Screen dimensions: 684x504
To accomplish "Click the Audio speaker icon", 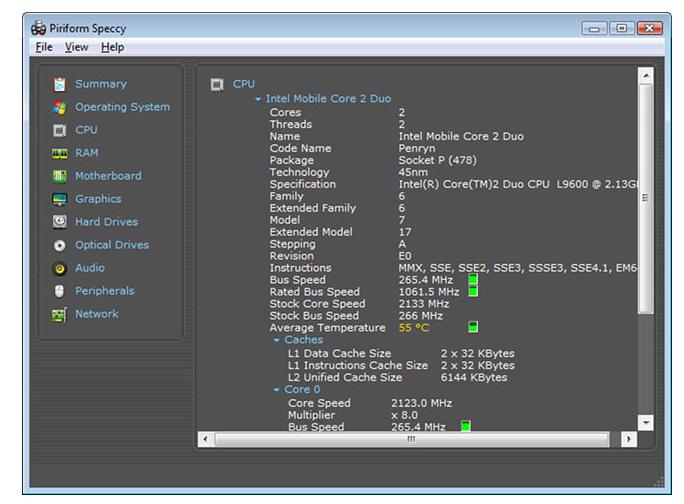I will tap(59, 268).
